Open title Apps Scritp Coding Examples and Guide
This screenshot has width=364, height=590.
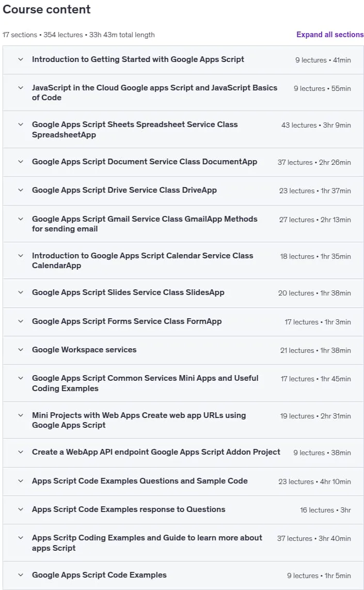(x=147, y=542)
